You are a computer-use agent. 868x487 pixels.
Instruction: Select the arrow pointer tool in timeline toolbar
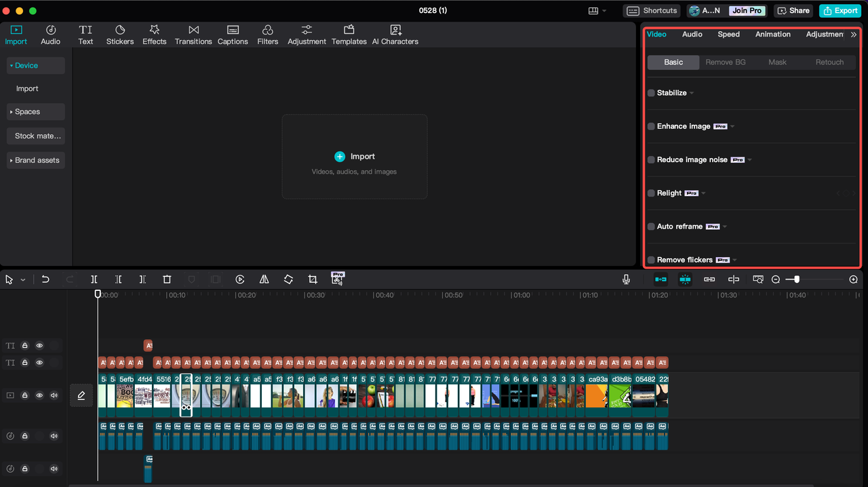point(9,279)
